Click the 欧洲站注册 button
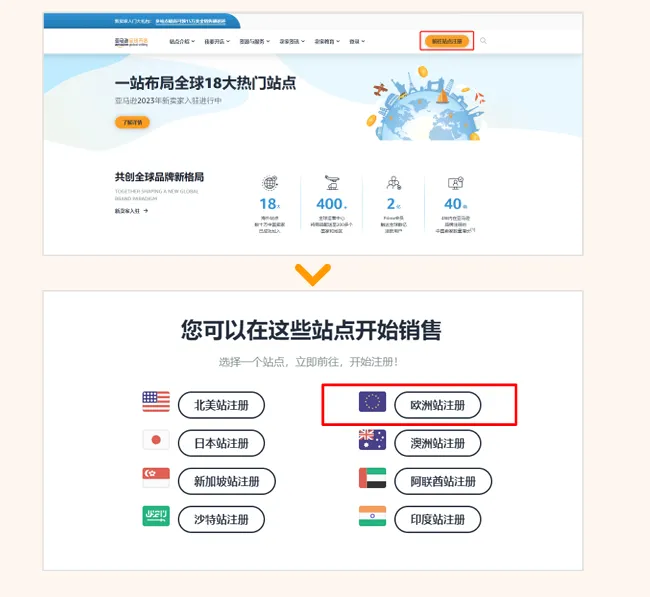 click(438, 405)
